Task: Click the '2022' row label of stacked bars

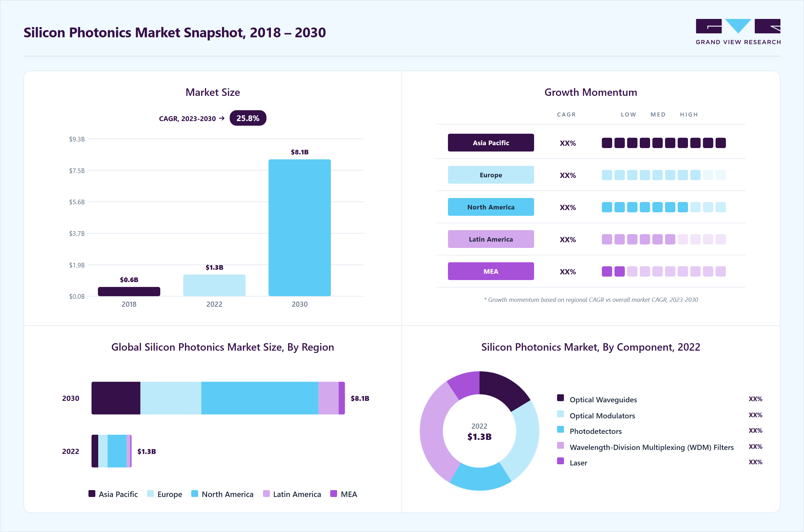Action: [x=71, y=451]
